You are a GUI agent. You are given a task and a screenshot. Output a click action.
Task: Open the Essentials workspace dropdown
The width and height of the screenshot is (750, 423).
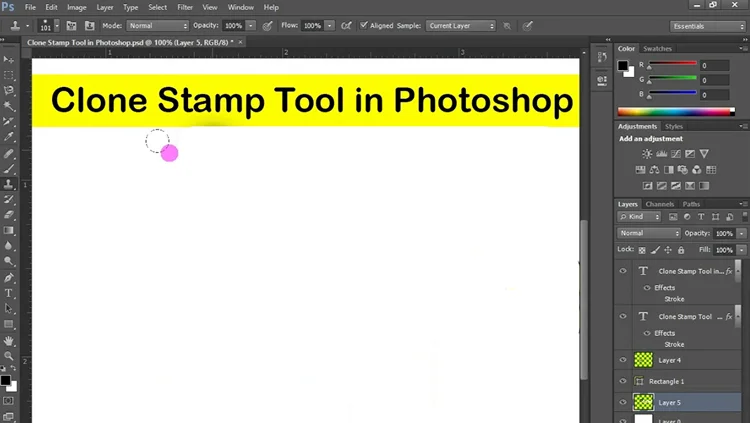(708, 26)
